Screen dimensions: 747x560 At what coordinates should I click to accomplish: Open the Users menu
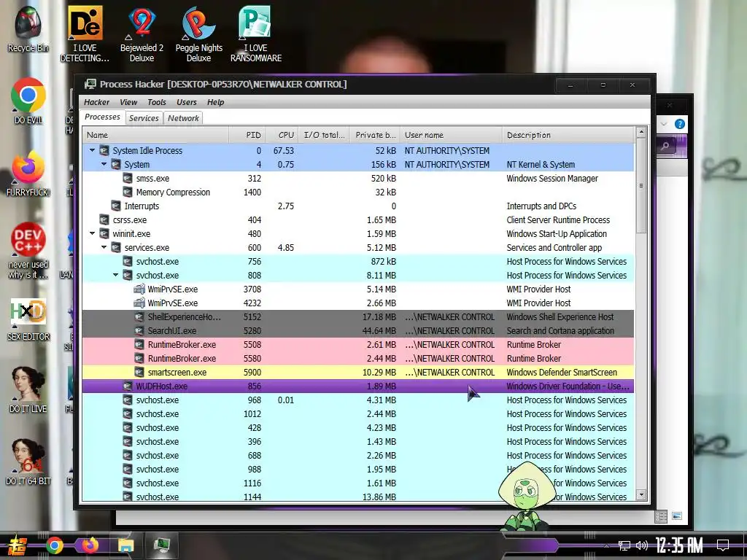click(186, 102)
